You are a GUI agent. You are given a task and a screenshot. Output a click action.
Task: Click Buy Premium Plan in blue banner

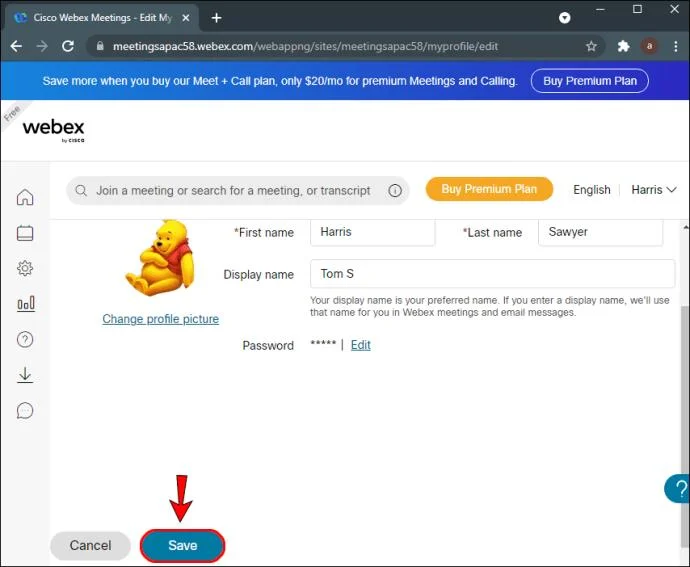coord(590,81)
